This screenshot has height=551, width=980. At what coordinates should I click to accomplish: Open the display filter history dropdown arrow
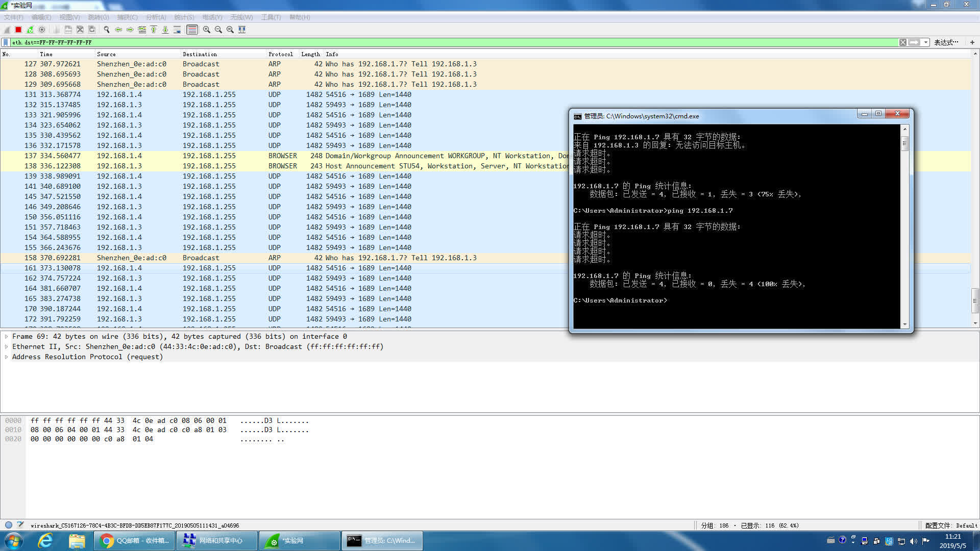click(x=925, y=42)
